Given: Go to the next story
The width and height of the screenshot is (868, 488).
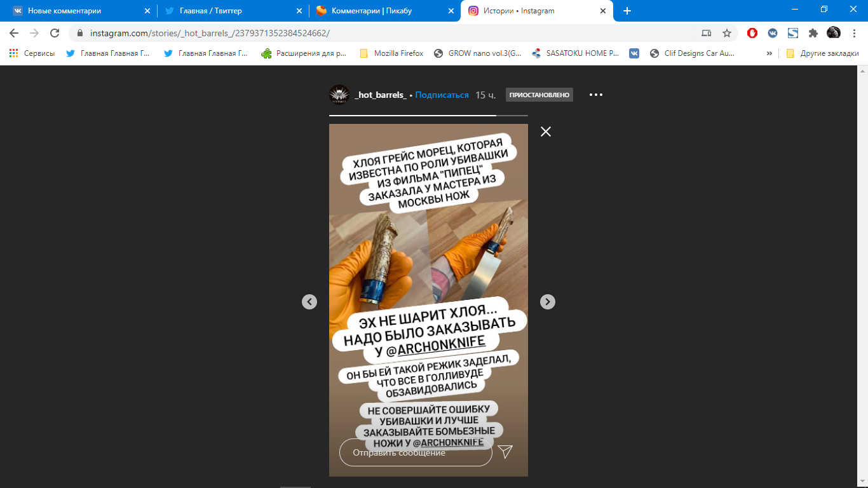Looking at the screenshot, I should [547, 302].
